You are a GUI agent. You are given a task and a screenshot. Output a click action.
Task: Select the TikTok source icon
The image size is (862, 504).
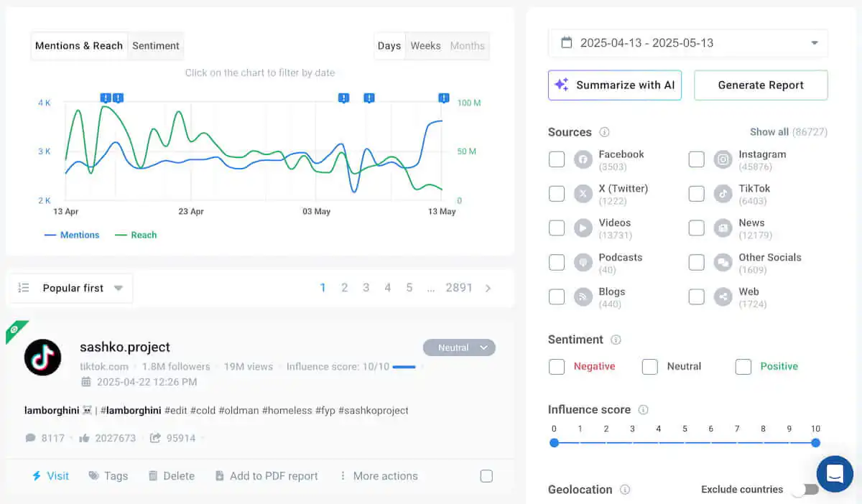(723, 193)
